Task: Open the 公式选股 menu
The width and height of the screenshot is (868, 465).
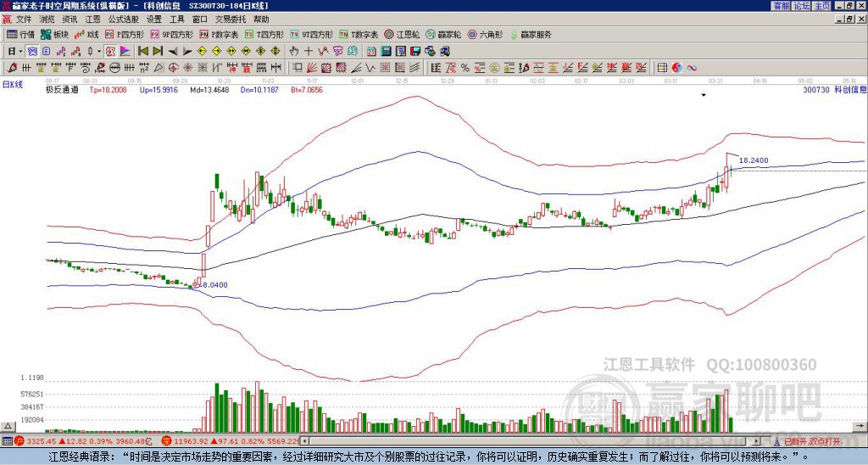Action: point(124,20)
